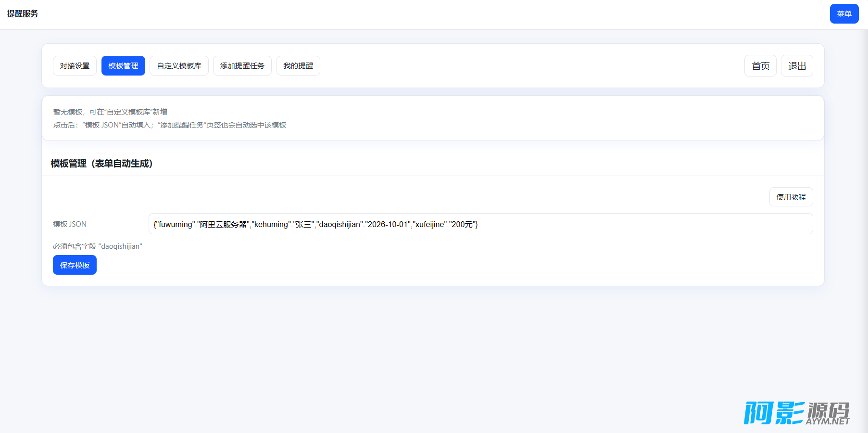Screen dimensions: 868x433
Task: Open the 使用教程 tutorial button
Action: tap(791, 197)
